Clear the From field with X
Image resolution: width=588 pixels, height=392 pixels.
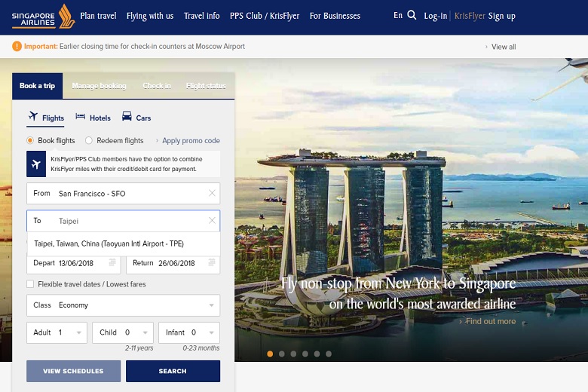coord(212,194)
